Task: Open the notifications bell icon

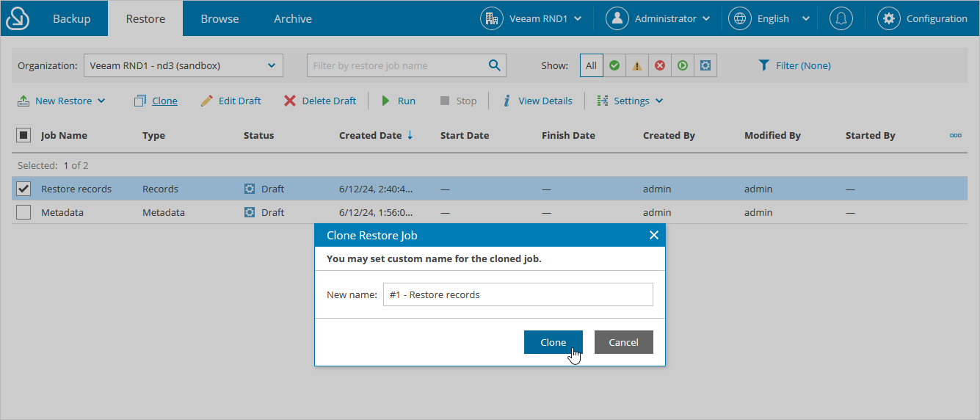Action: (841, 18)
